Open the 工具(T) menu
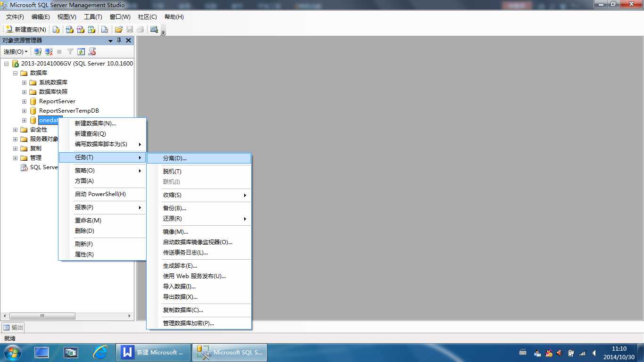Viewport: 644px width, 362px height. [93, 16]
